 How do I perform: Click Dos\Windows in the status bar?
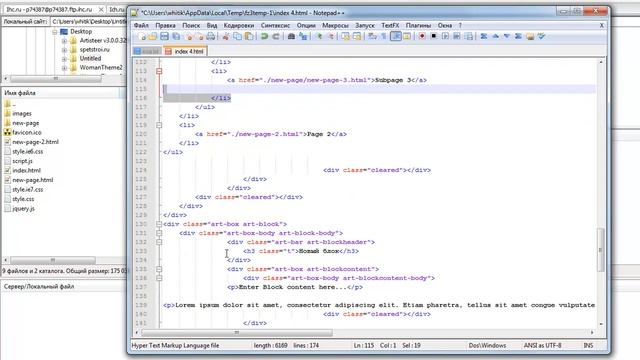coord(487,345)
